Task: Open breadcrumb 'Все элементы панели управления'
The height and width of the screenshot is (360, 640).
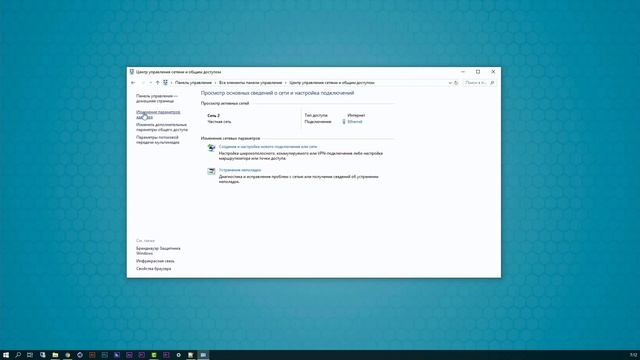Action: (x=251, y=83)
